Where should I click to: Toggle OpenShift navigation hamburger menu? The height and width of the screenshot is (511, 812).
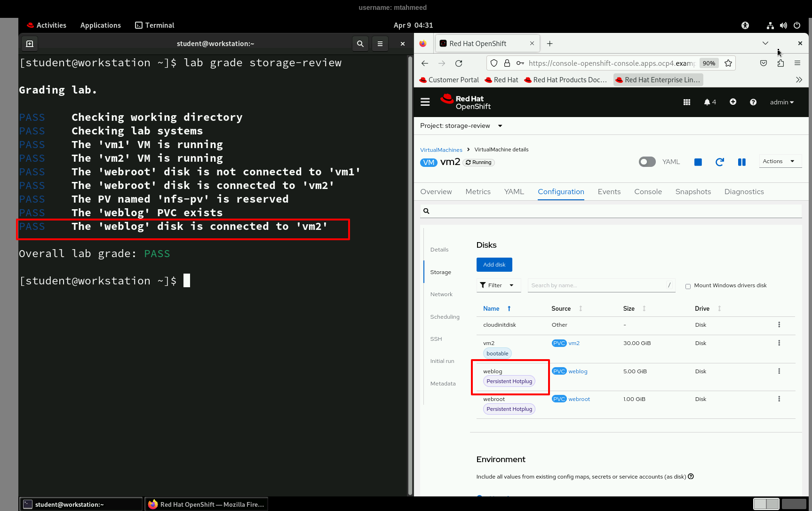425,102
